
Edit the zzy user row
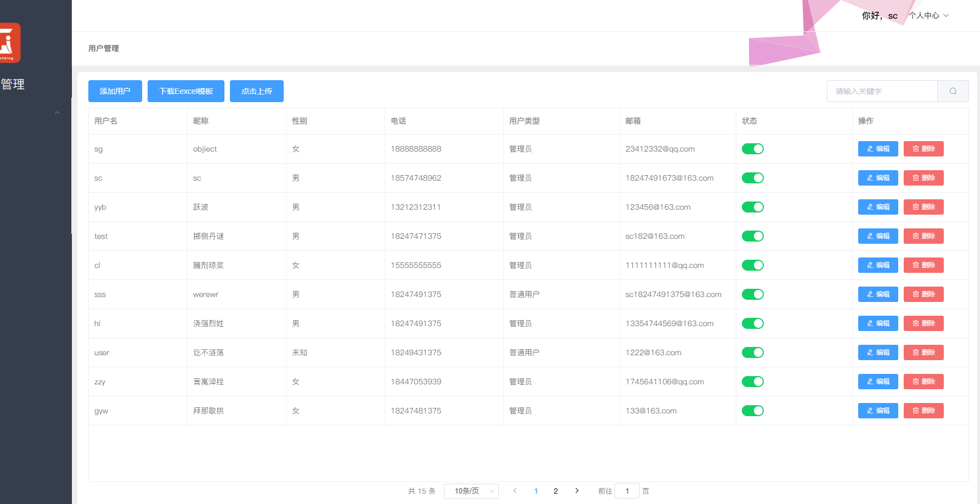(x=878, y=382)
